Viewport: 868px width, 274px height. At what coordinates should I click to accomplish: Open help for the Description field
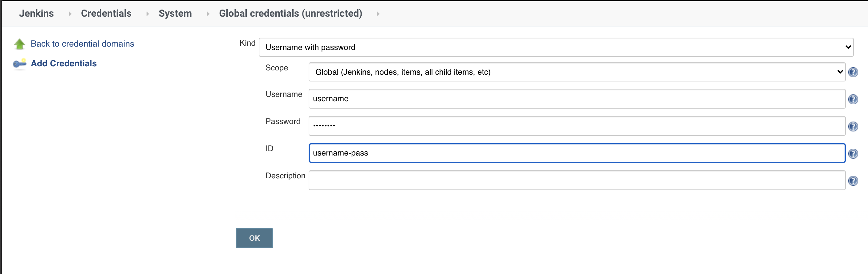pos(853,181)
